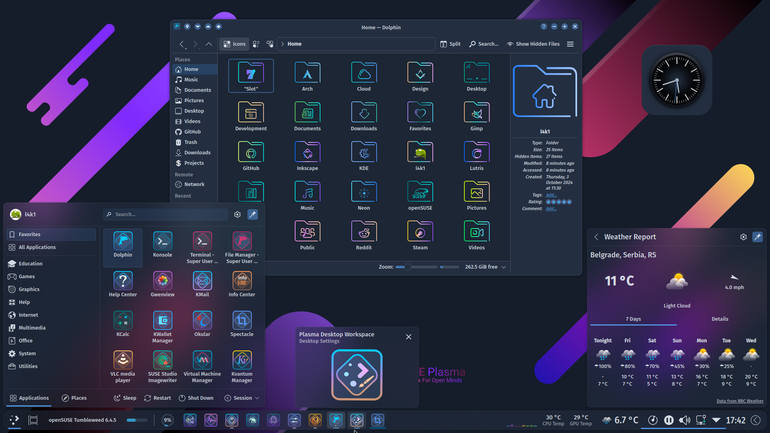The height and width of the screenshot is (433, 770).
Task: Open the Cloud folder in Dolphin
Action: pyautogui.click(x=364, y=76)
